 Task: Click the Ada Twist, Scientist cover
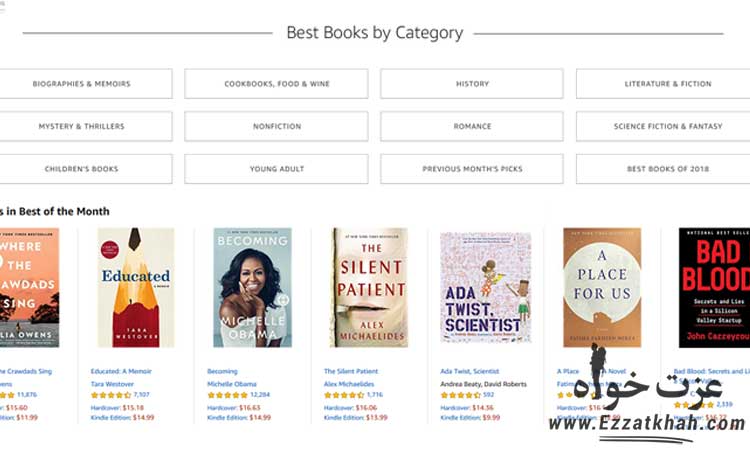point(485,287)
